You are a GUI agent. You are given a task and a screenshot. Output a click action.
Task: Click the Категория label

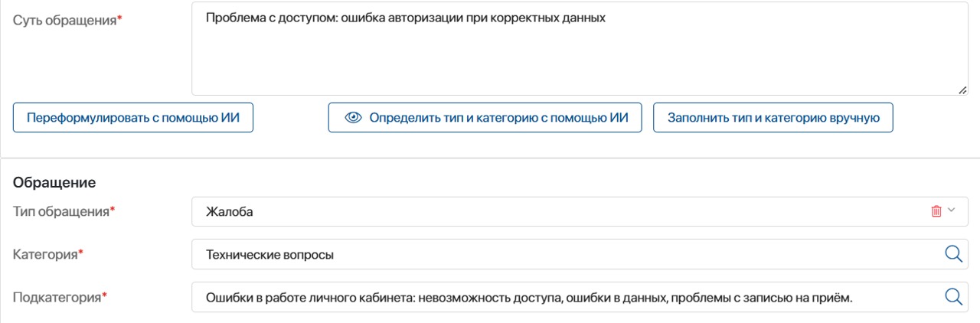click(x=45, y=254)
